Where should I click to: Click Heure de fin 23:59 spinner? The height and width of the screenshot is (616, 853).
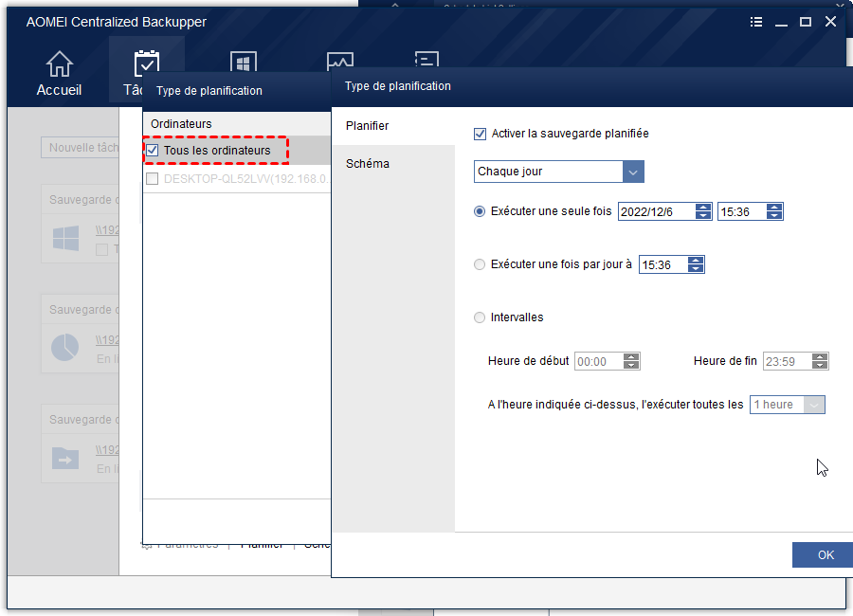coord(820,361)
